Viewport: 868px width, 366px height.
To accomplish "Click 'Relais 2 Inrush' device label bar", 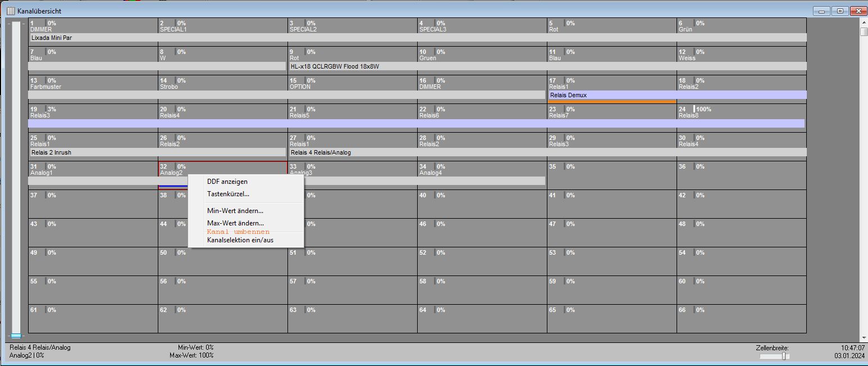I will [x=157, y=152].
